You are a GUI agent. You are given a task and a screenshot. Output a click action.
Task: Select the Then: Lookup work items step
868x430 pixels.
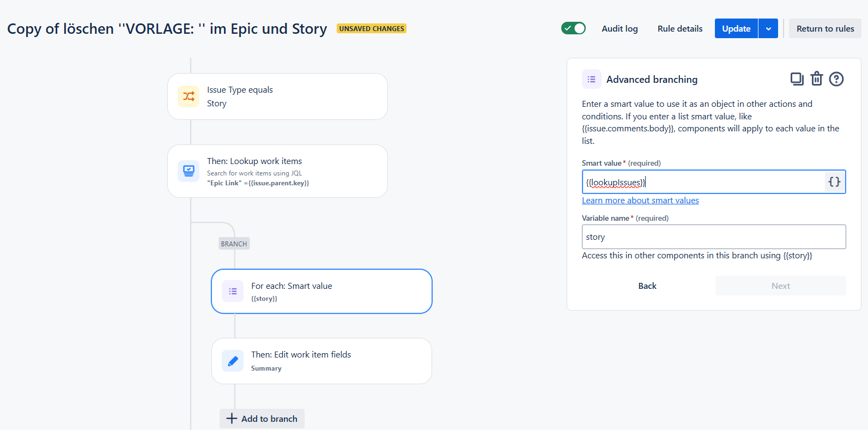pos(277,171)
